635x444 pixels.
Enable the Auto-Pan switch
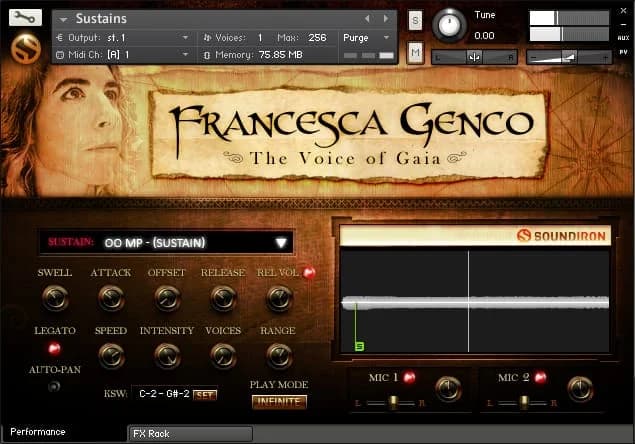(x=54, y=386)
